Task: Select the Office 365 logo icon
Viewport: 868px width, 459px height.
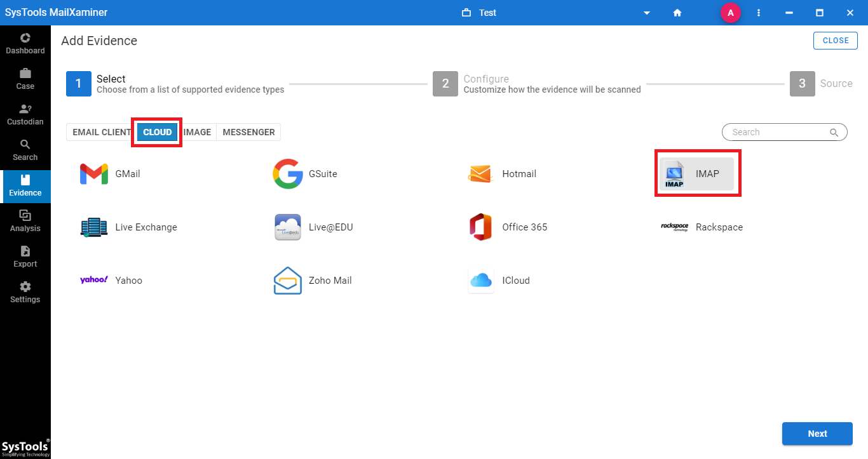Action: (x=481, y=227)
